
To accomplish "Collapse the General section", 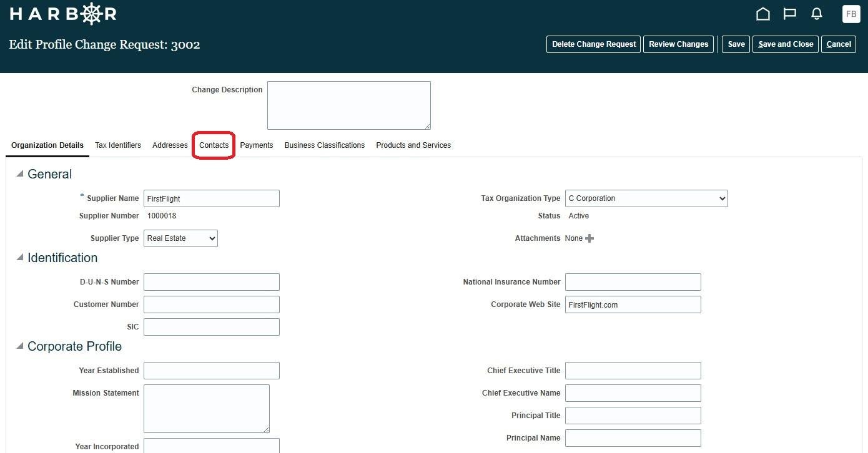I will pyautogui.click(x=20, y=174).
